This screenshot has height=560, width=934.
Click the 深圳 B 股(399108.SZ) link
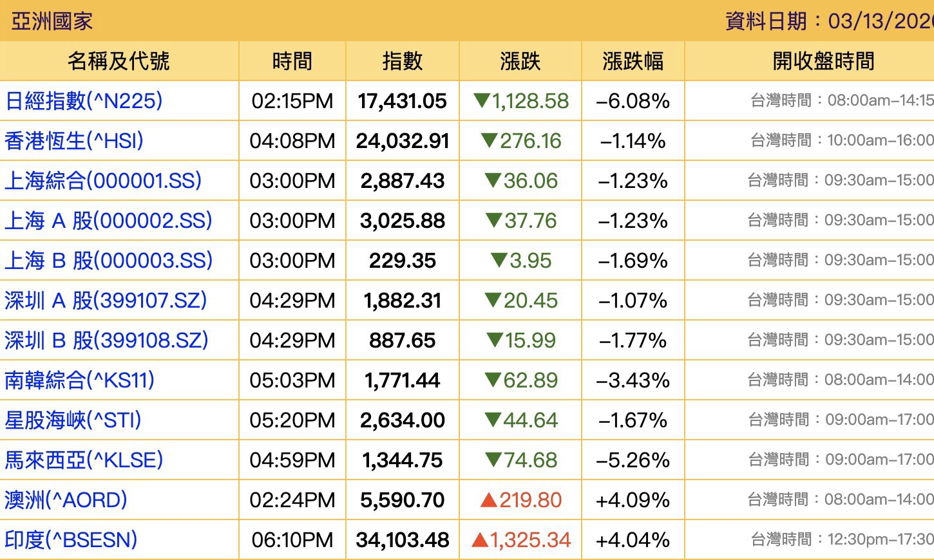(x=106, y=341)
